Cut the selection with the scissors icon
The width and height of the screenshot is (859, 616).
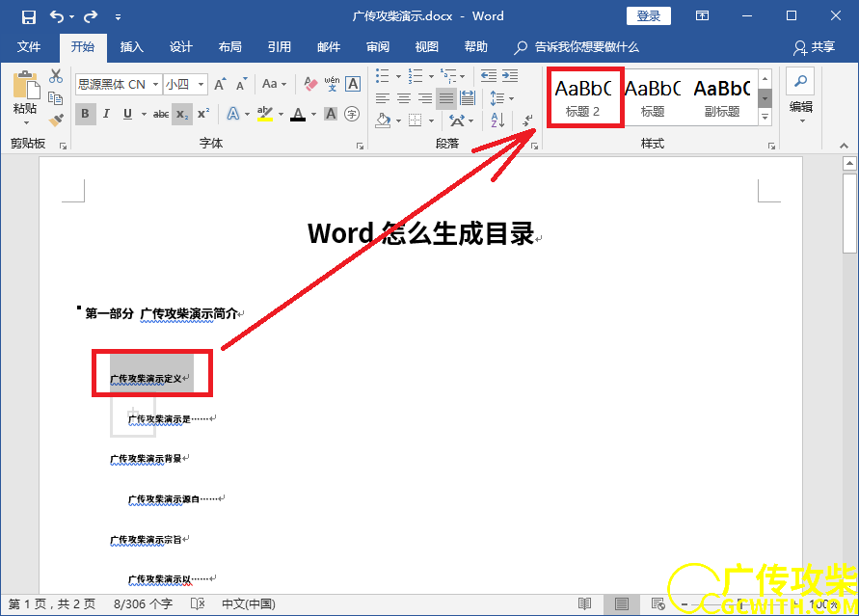click(55, 76)
